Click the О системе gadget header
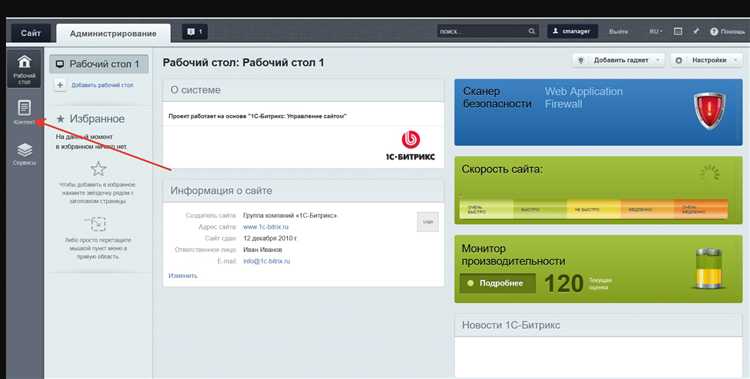Viewport: 750px width, 379px height. click(303, 90)
